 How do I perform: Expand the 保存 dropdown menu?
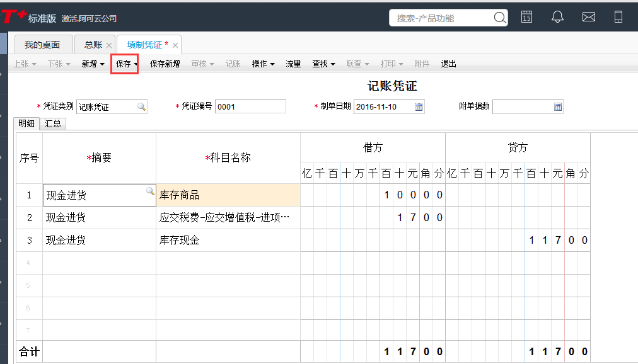coord(136,64)
